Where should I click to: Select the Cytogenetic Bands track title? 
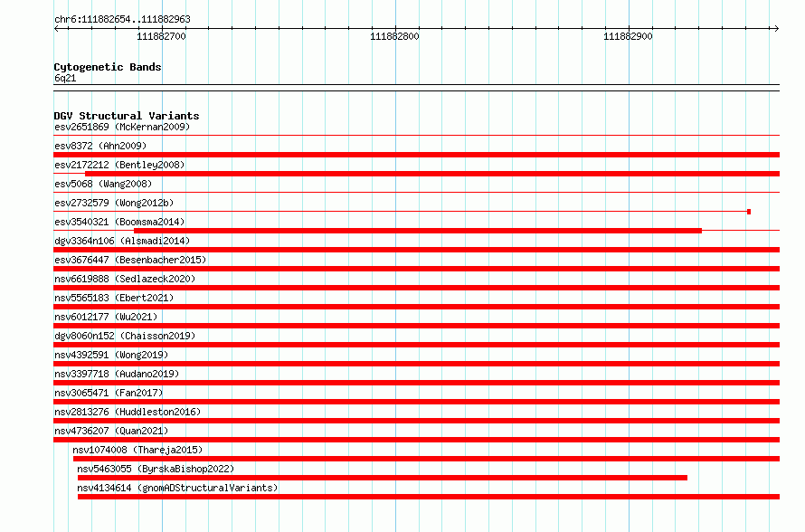[108, 67]
